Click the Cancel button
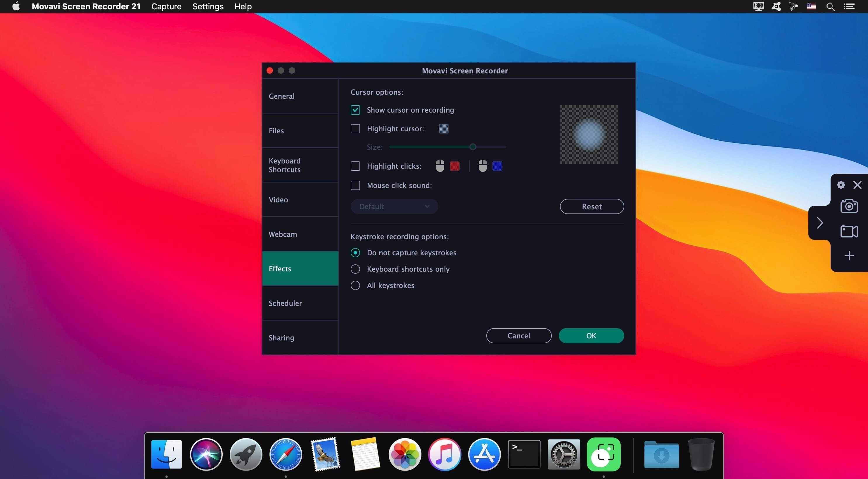 tap(518, 336)
